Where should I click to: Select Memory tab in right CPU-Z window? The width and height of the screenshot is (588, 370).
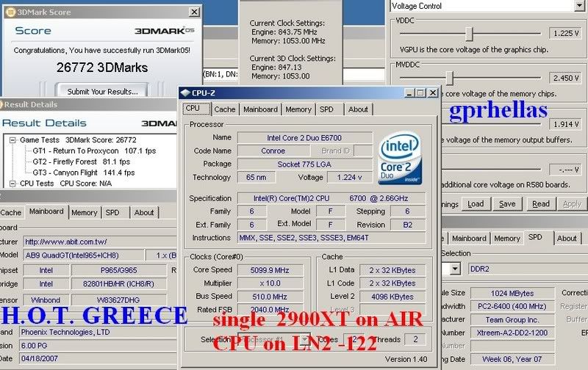coord(507,239)
